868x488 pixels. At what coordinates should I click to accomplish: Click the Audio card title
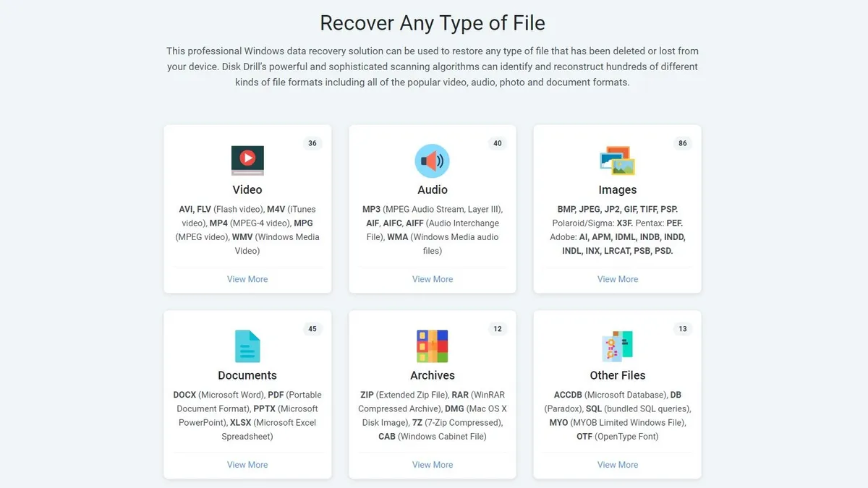[x=433, y=189]
